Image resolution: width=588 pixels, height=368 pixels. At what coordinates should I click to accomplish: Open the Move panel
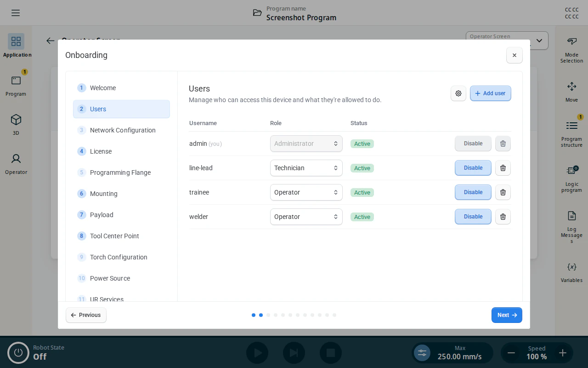pos(571,92)
